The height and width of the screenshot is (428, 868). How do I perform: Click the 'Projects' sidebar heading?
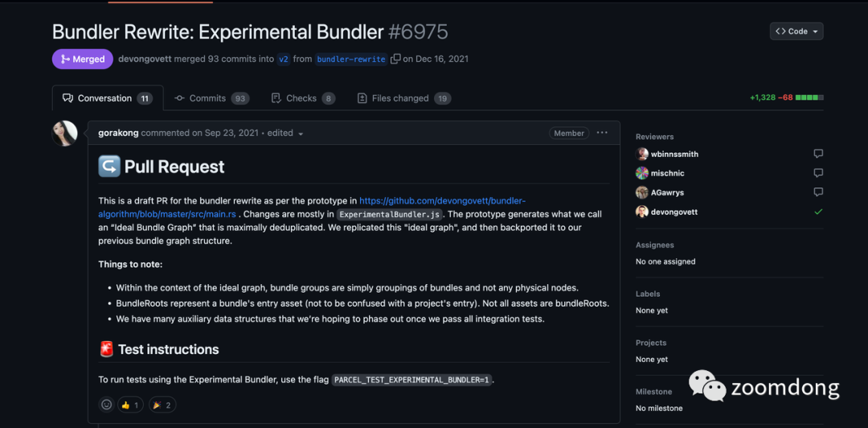tap(651, 343)
